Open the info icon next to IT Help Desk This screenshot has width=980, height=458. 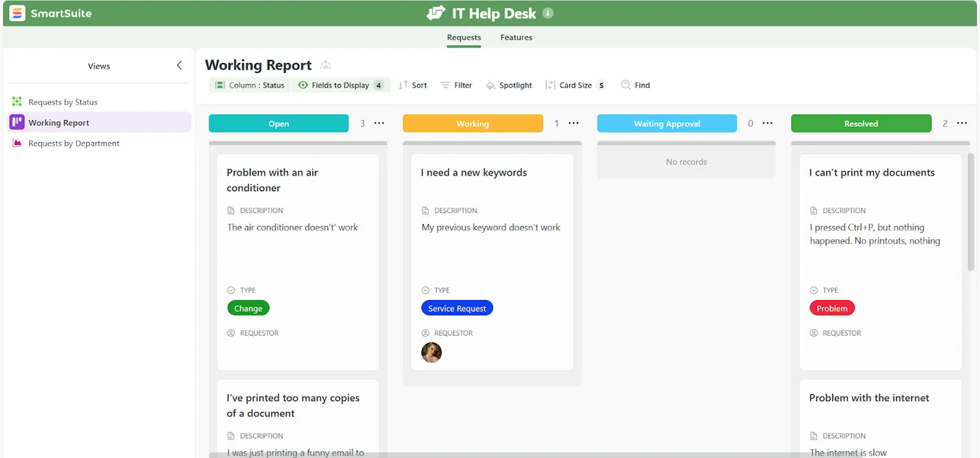click(x=548, y=13)
